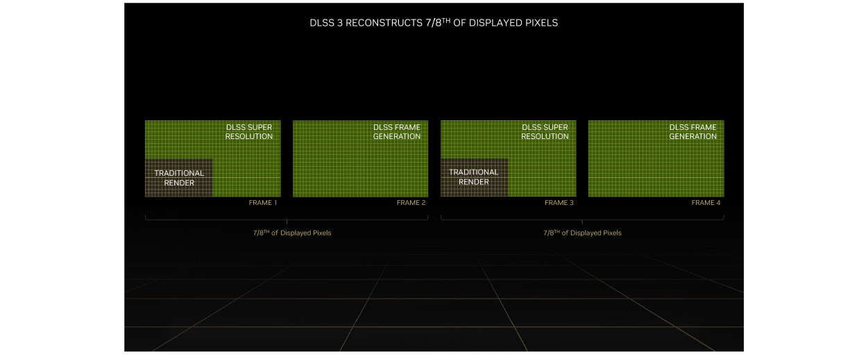868x355 pixels.
Task: Click the "7/8TH of Displayed Pixels" caption under Frames 1-2
Action: (292, 233)
